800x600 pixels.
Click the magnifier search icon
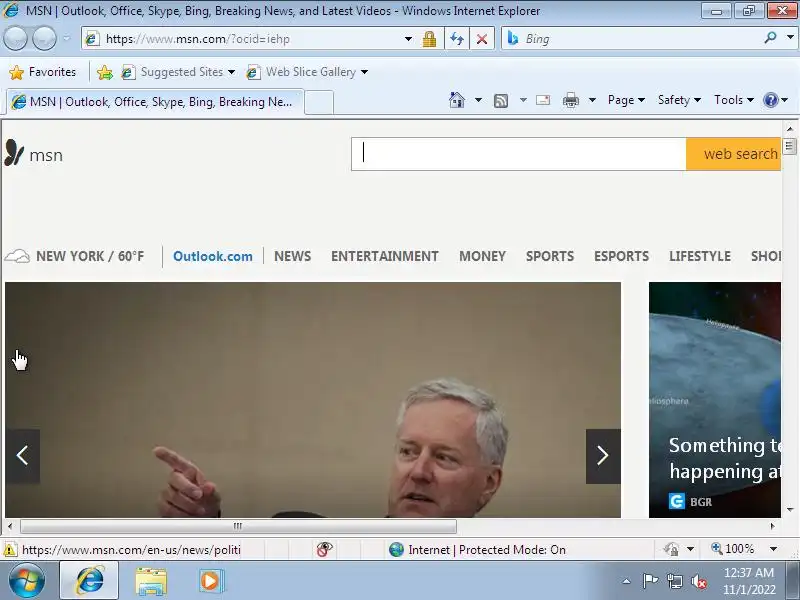click(x=770, y=38)
